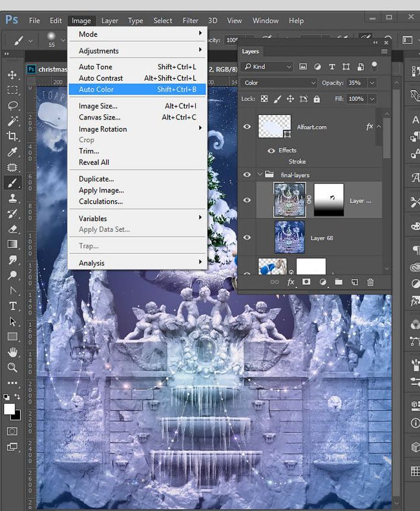420x511 pixels.
Task: Select the Lasso tool
Action: point(12,105)
